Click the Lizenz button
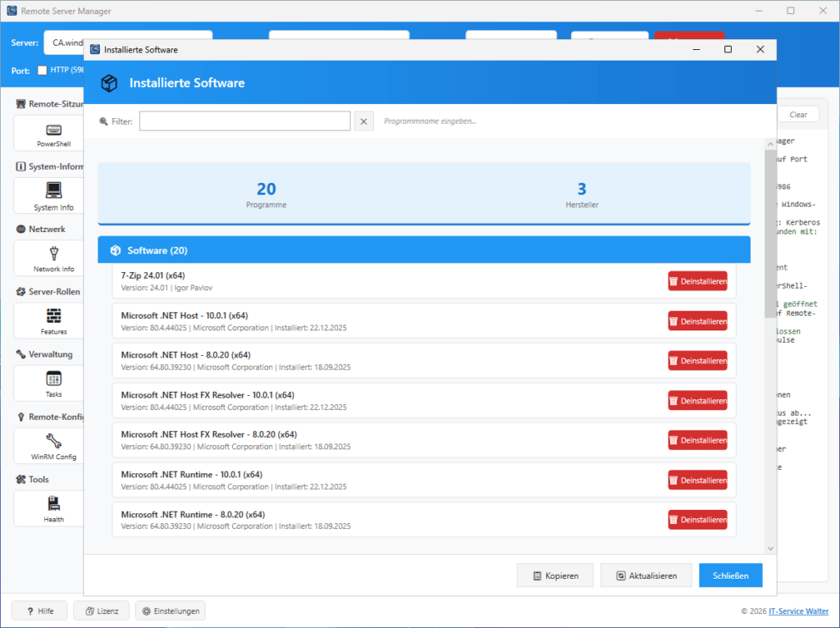This screenshot has width=840, height=628. 101,611
